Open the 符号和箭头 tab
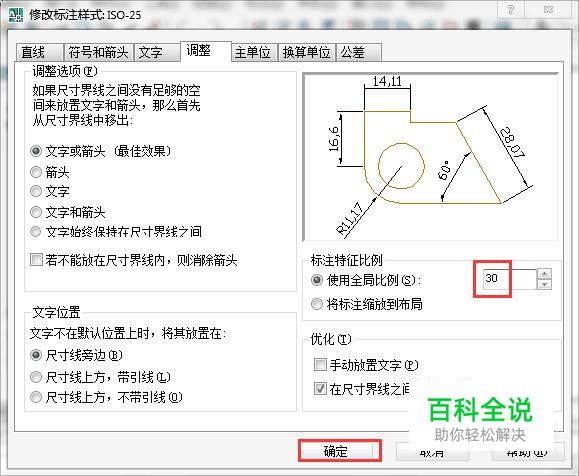Screen dimensions: 579x476 coord(98,52)
